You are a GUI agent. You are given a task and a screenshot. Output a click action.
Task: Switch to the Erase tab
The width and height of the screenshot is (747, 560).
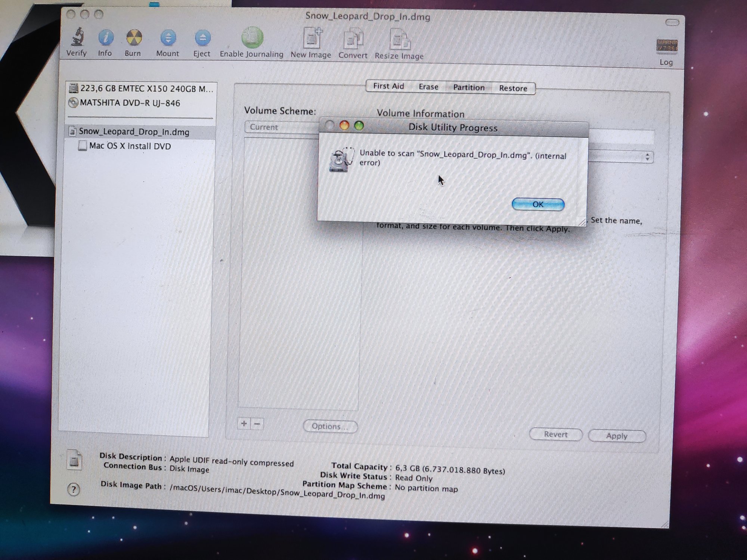coord(428,87)
